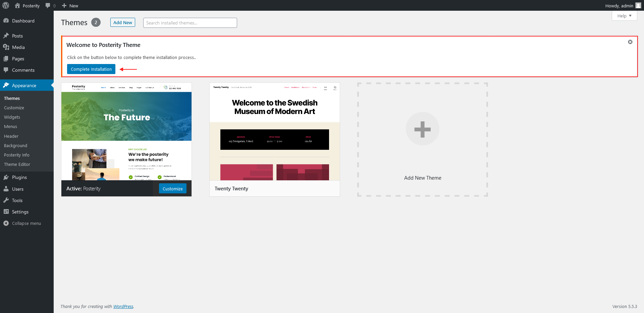Click the Version 5.5.3 text

625,306
